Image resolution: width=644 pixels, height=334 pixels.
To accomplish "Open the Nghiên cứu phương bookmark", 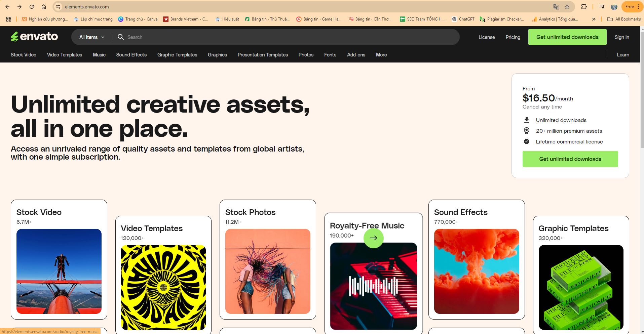I will (x=44, y=19).
